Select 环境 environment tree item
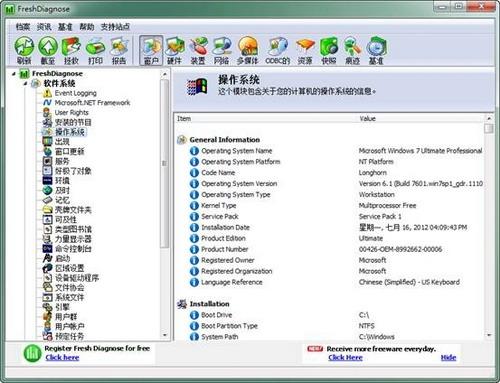Screen dimensions: 500x383 pos(62,181)
